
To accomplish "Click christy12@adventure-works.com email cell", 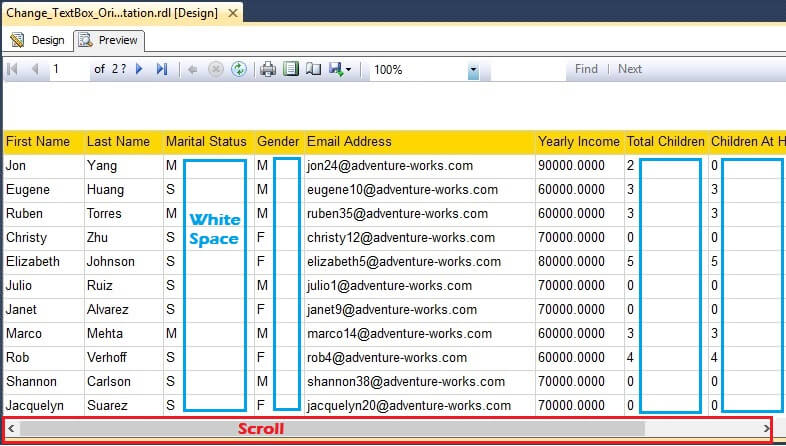I will (420, 238).
